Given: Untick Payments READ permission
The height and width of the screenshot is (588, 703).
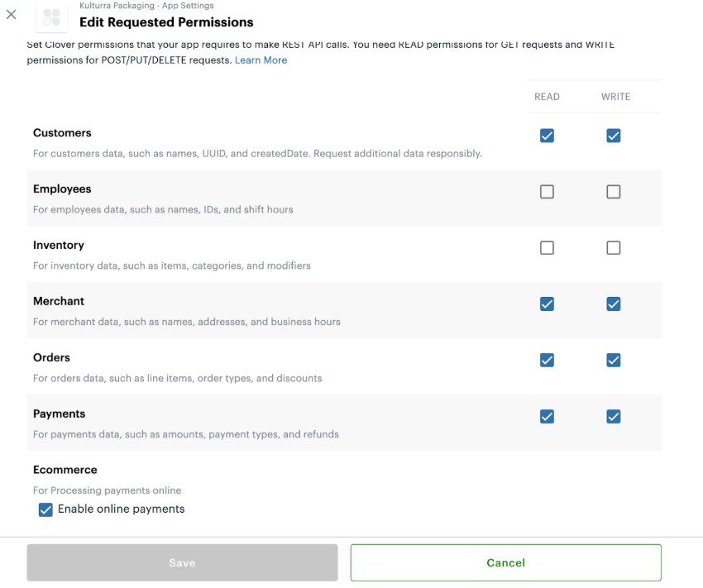Looking at the screenshot, I should click(x=547, y=417).
